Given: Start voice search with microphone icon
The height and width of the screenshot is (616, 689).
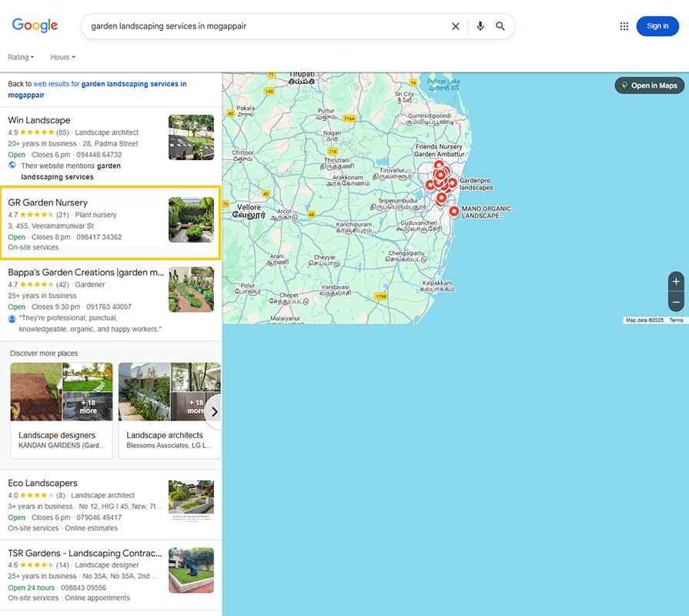Looking at the screenshot, I should tap(480, 26).
